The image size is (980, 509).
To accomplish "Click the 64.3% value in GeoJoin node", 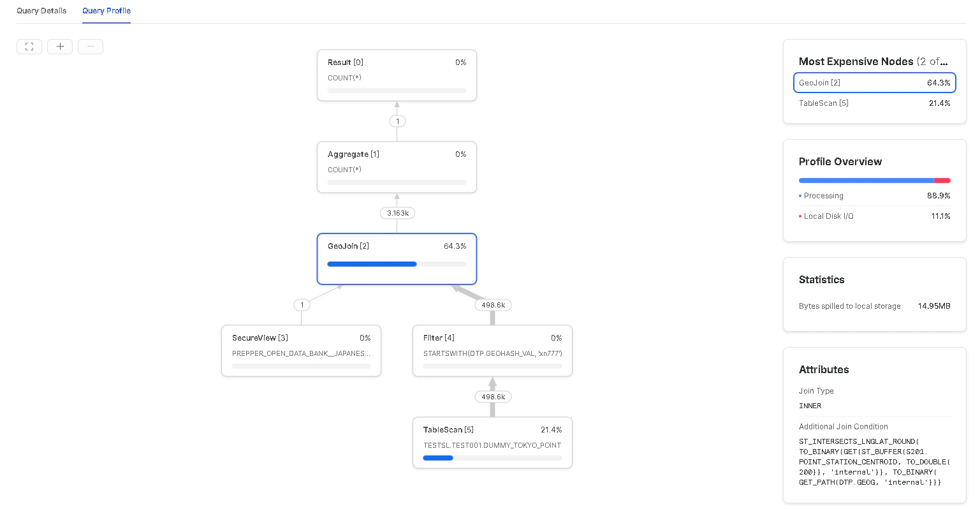I will pos(455,246).
